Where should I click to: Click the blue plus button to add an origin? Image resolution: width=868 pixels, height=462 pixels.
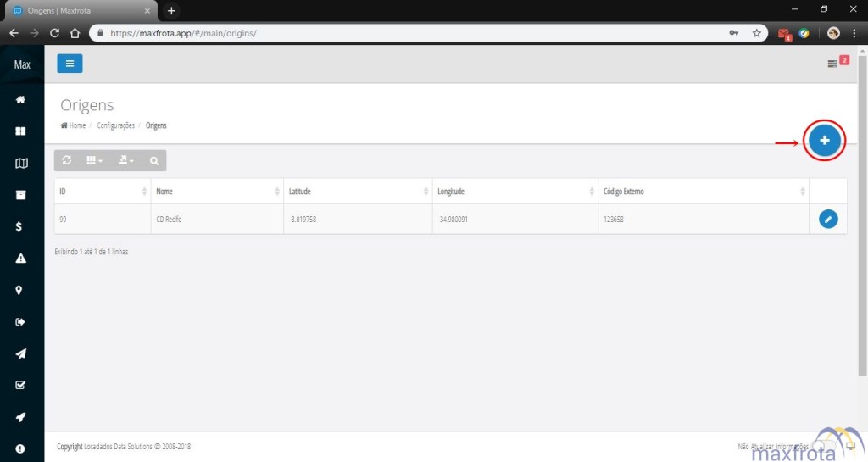coord(824,141)
